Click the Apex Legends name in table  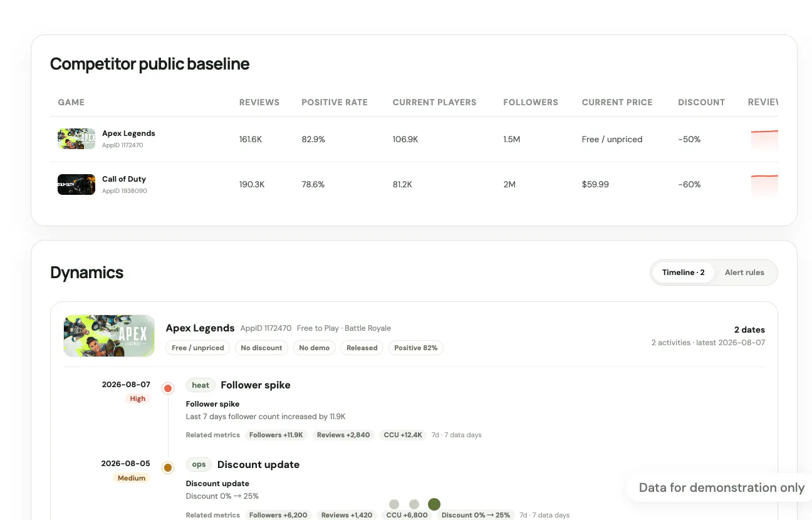pos(128,133)
